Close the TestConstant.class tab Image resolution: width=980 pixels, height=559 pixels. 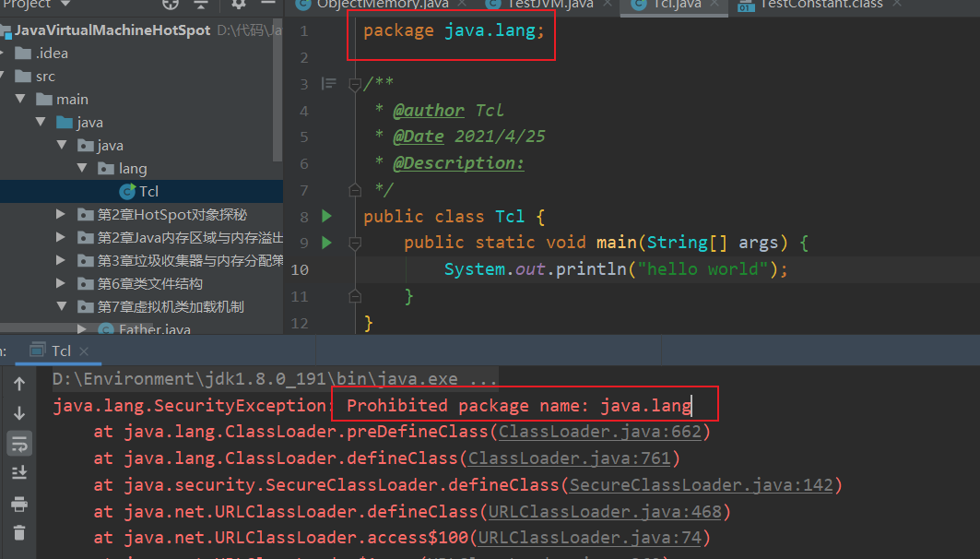click(897, 5)
